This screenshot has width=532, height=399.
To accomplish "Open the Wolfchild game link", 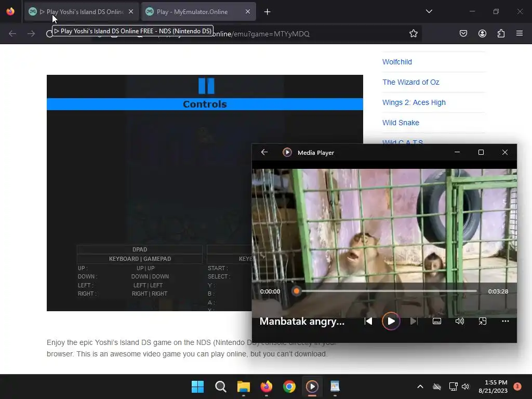I will [x=397, y=62].
